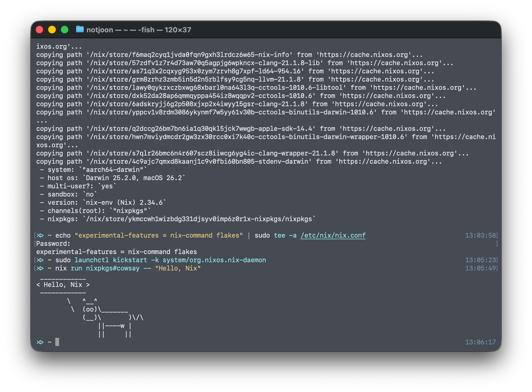Click the ASCII cow's head (oo)
This screenshot has height=392, width=532.
90,309
